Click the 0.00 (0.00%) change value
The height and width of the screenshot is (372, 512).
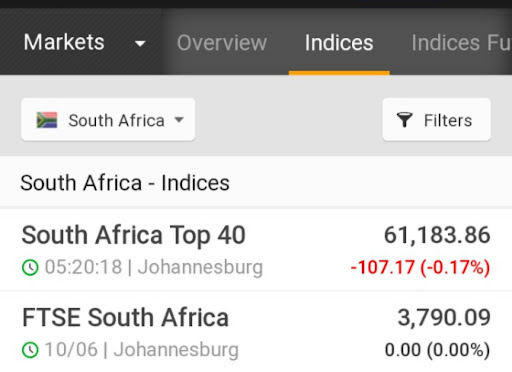coord(437,350)
